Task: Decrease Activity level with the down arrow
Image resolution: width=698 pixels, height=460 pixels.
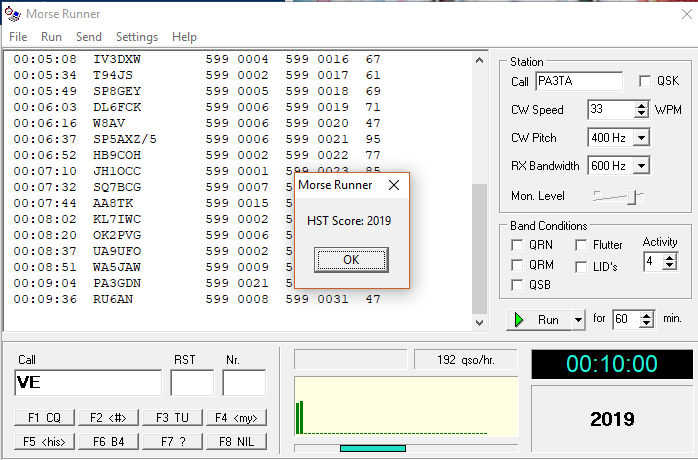Action: [669, 265]
